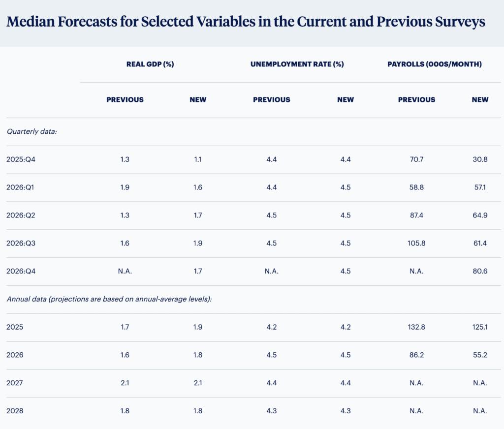This screenshot has height=429, width=504.
Task: Click the 105.8 payrolls value
Action: pyautogui.click(x=416, y=243)
